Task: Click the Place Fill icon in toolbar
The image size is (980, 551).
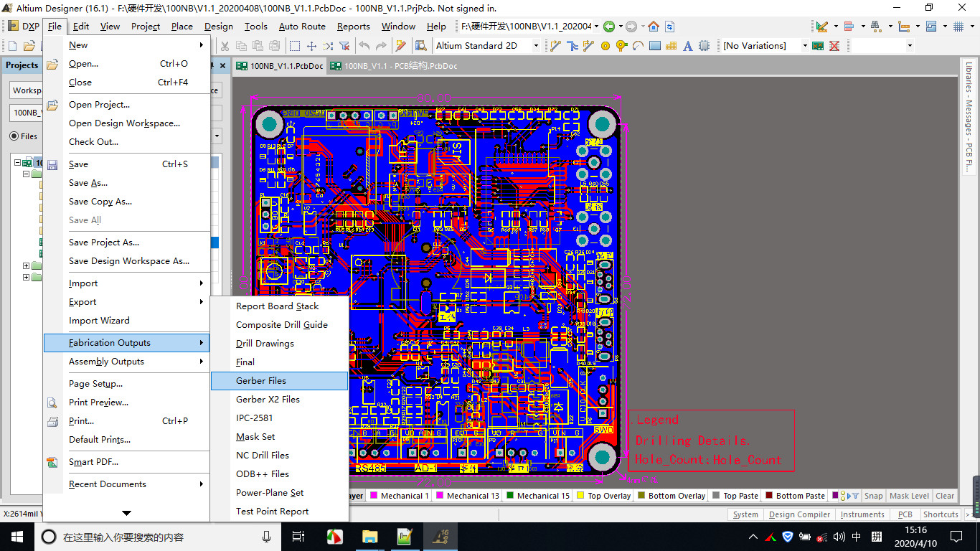Action: point(654,46)
